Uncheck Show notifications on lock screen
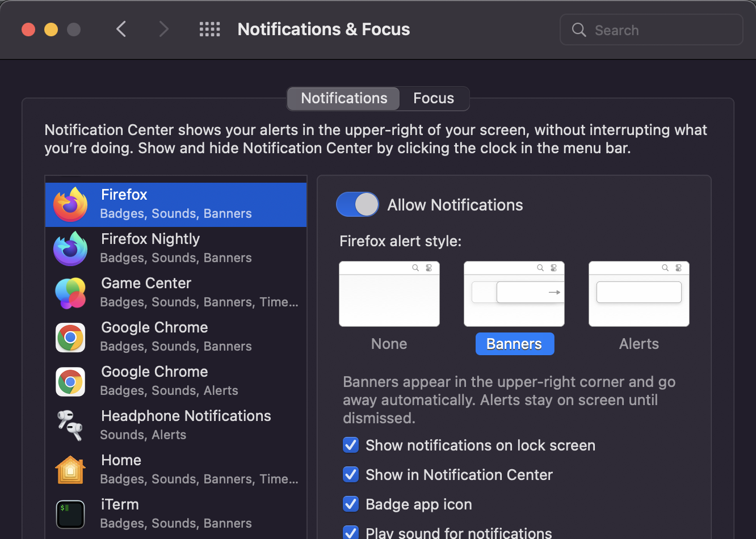The image size is (756, 539). click(x=351, y=445)
